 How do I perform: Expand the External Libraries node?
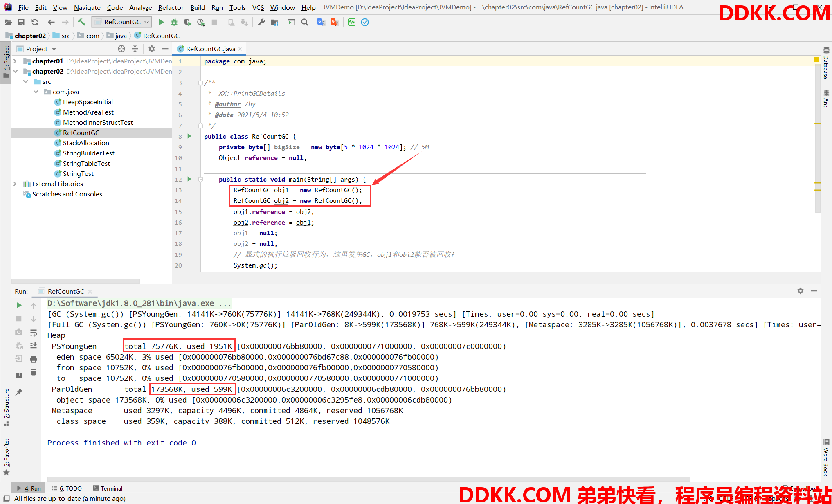tap(15, 184)
